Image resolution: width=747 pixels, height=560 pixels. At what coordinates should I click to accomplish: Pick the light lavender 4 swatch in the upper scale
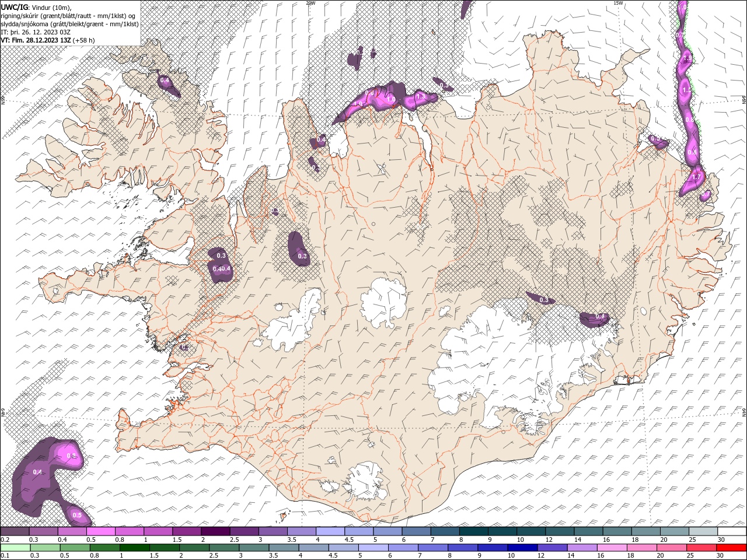coord(330,531)
